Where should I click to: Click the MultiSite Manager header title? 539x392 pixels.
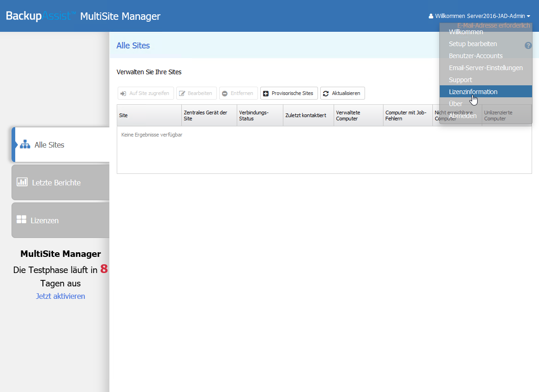120,16
